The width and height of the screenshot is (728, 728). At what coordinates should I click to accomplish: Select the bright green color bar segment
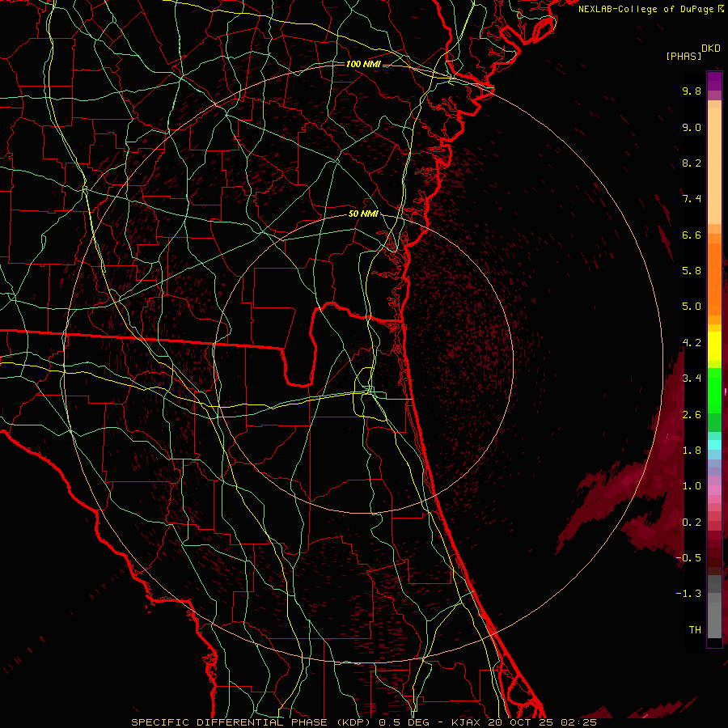pos(714,392)
